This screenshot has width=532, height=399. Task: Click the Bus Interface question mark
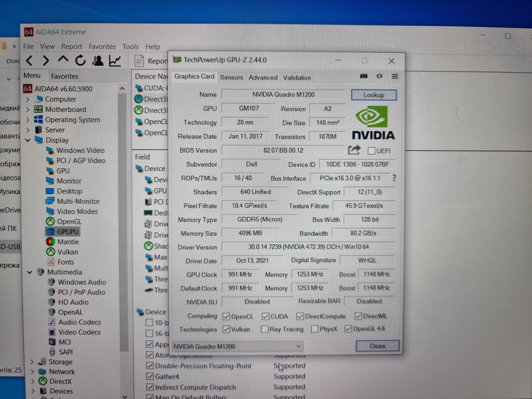coord(394,178)
